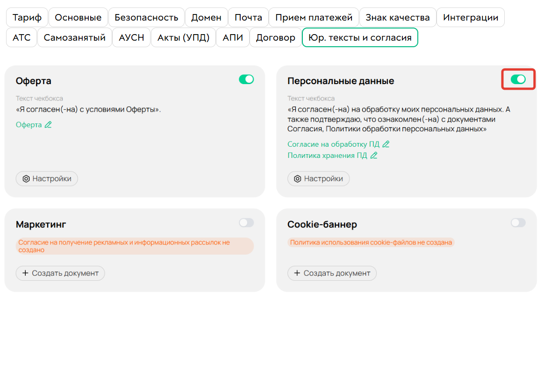Click the Оферта card heading
The image size is (544, 392).
33,81
